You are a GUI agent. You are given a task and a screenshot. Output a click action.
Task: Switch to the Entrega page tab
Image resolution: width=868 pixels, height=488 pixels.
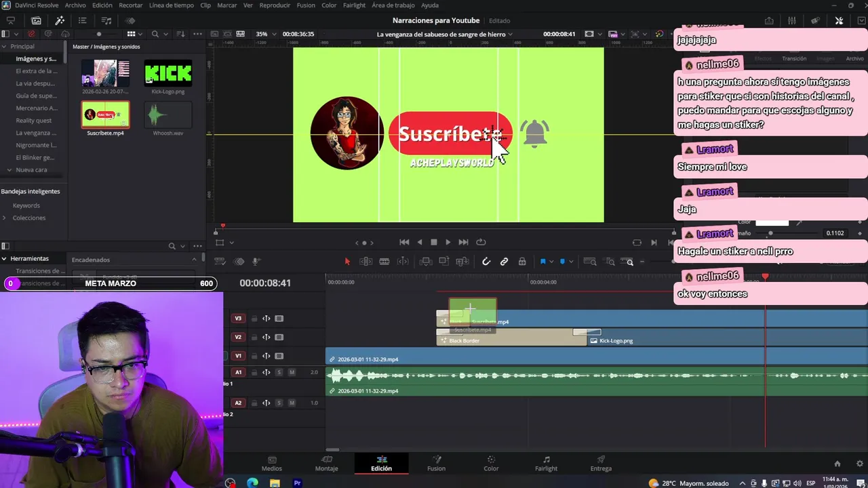[x=601, y=464]
